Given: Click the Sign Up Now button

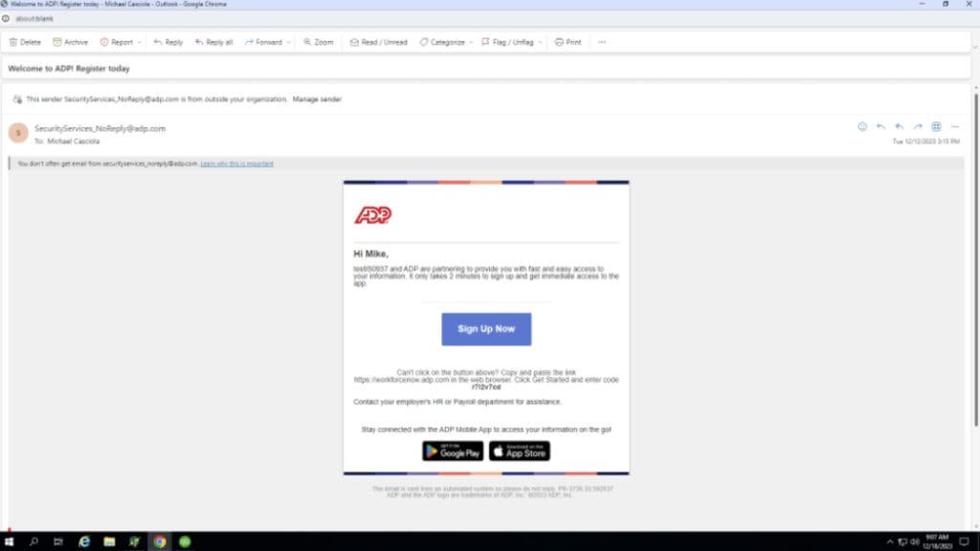Looking at the screenshot, I should click(x=486, y=329).
